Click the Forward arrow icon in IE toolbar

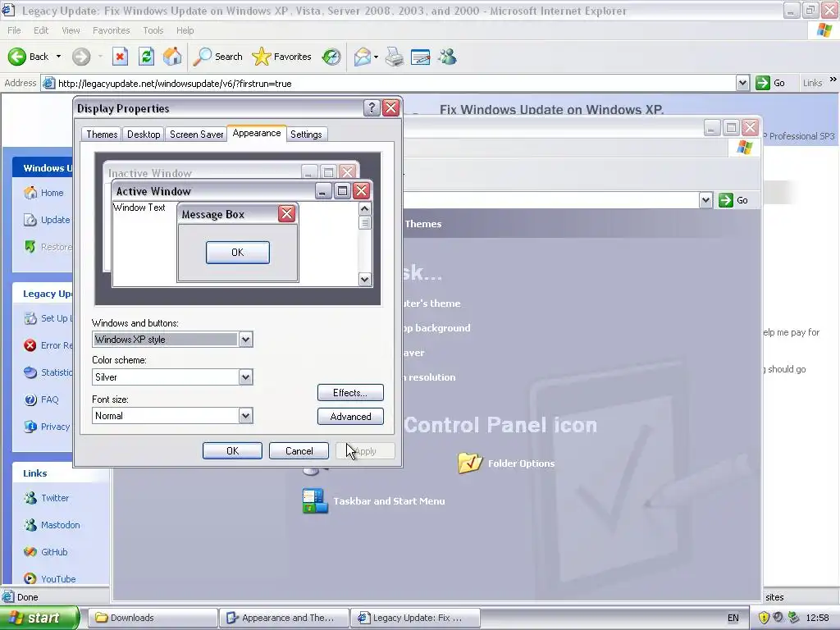click(x=81, y=57)
